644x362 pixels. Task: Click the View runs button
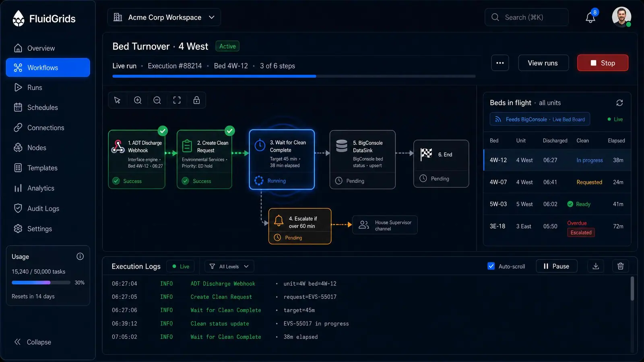pyautogui.click(x=543, y=63)
